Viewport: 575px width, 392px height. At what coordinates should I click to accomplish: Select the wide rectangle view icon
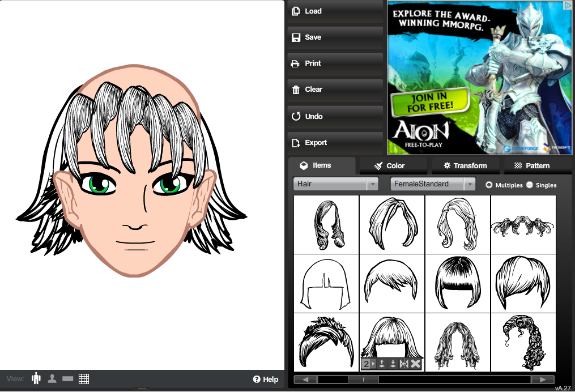point(68,378)
